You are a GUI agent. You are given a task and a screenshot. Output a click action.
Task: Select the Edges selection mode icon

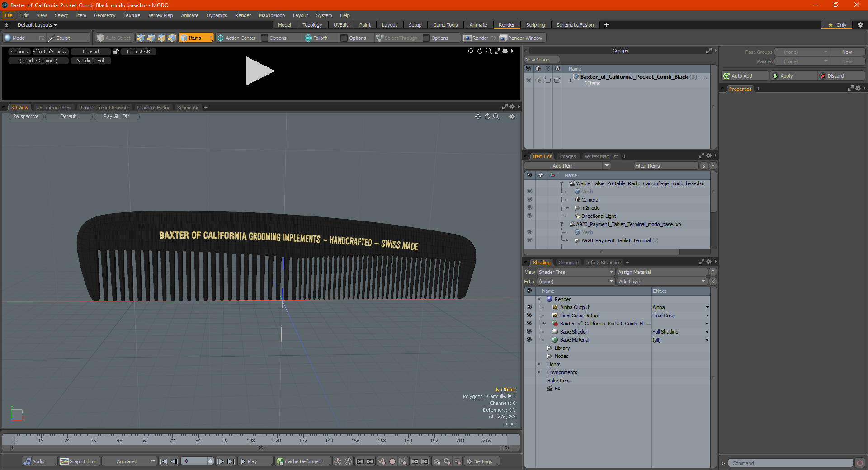[x=151, y=38]
